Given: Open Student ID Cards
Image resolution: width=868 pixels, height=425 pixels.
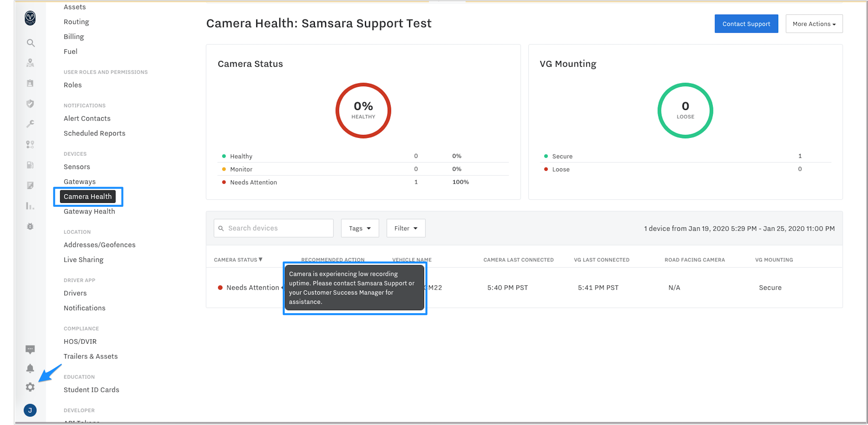Looking at the screenshot, I should pos(92,390).
